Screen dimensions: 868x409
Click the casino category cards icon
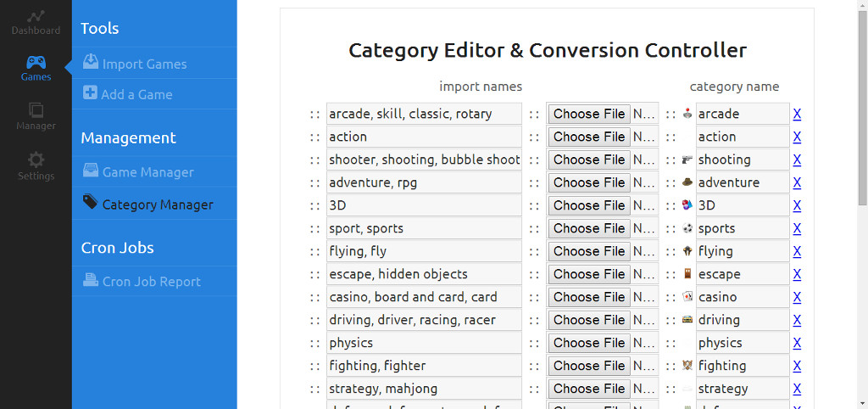click(687, 297)
